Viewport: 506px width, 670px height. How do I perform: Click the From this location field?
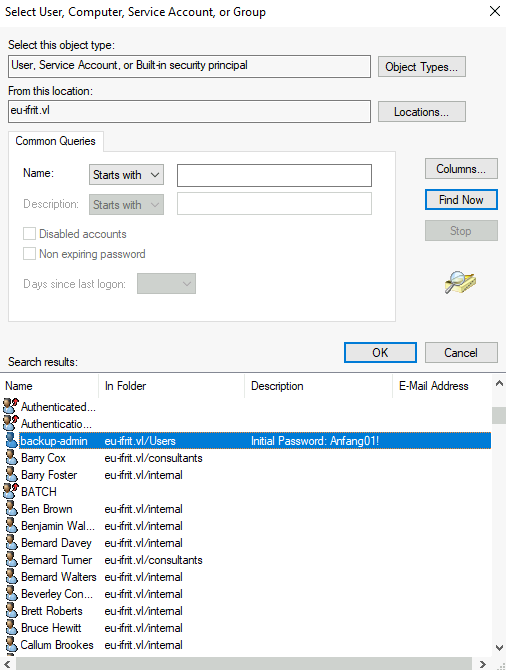click(189, 112)
